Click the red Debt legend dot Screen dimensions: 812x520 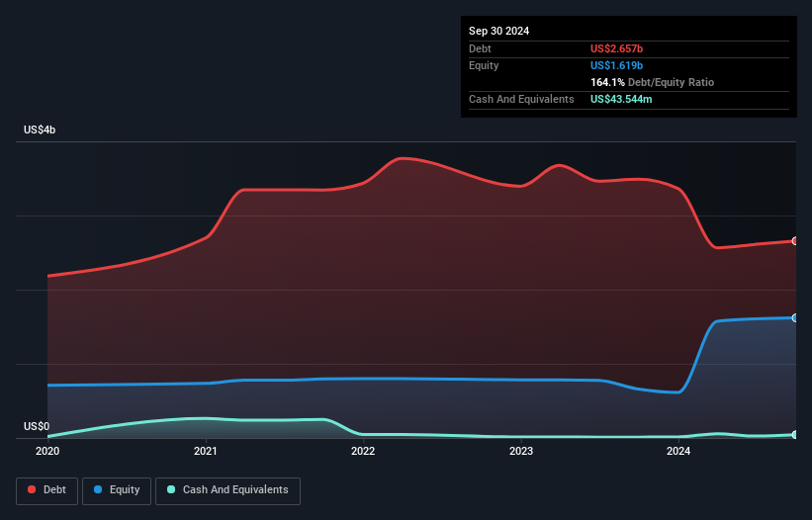pos(32,489)
